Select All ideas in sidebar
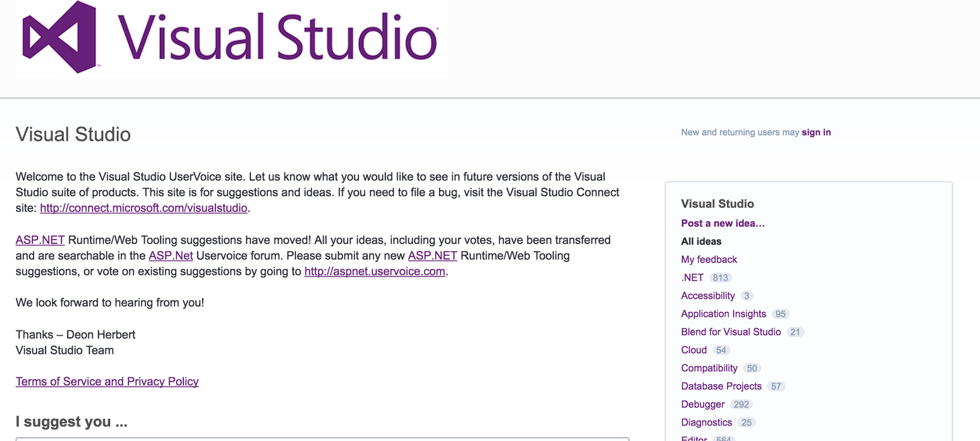 pyautogui.click(x=701, y=241)
